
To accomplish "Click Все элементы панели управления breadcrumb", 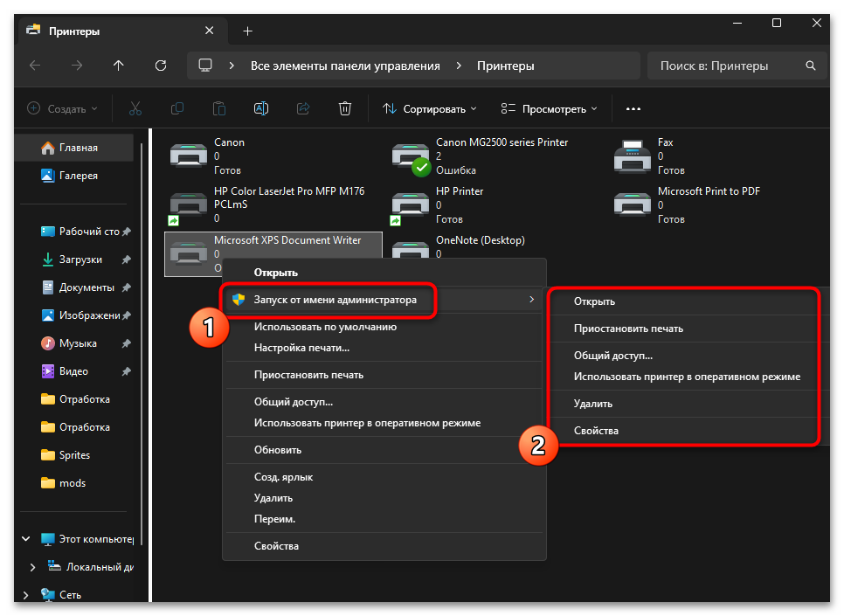I will 345,66.
